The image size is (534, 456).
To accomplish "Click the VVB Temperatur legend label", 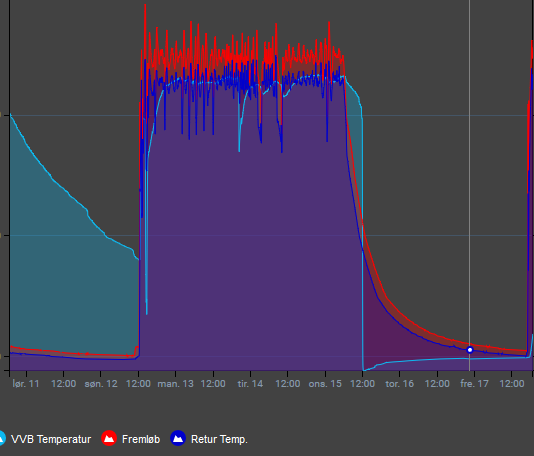I will [51, 439].
